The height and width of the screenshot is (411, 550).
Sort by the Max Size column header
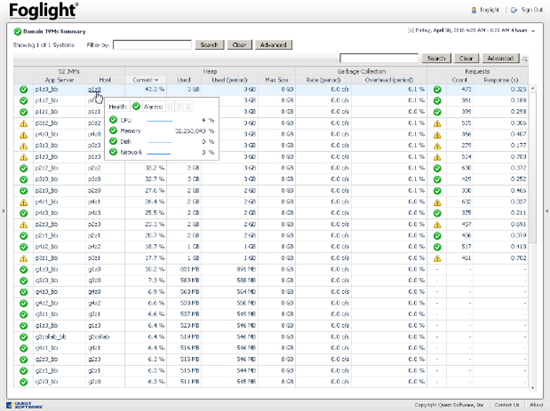[276, 80]
